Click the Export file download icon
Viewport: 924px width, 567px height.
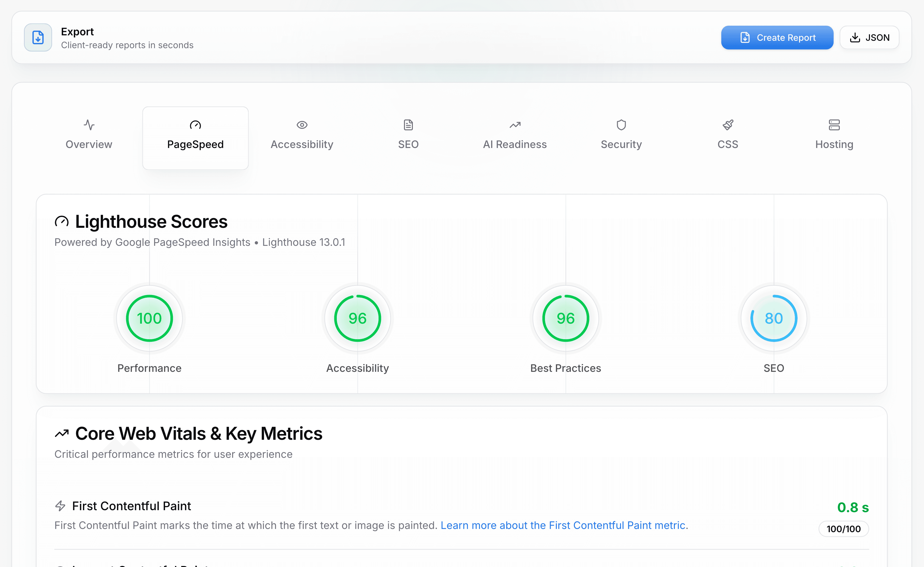(38, 38)
